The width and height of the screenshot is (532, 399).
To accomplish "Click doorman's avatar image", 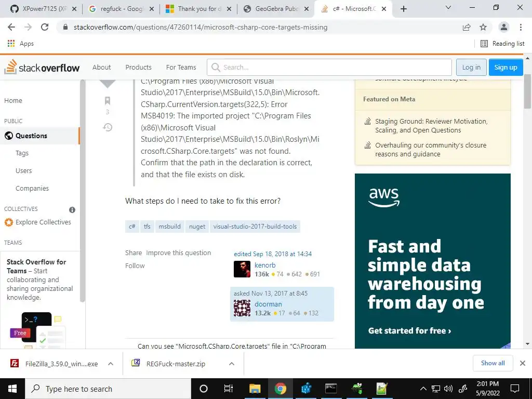I will pos(242,308).
